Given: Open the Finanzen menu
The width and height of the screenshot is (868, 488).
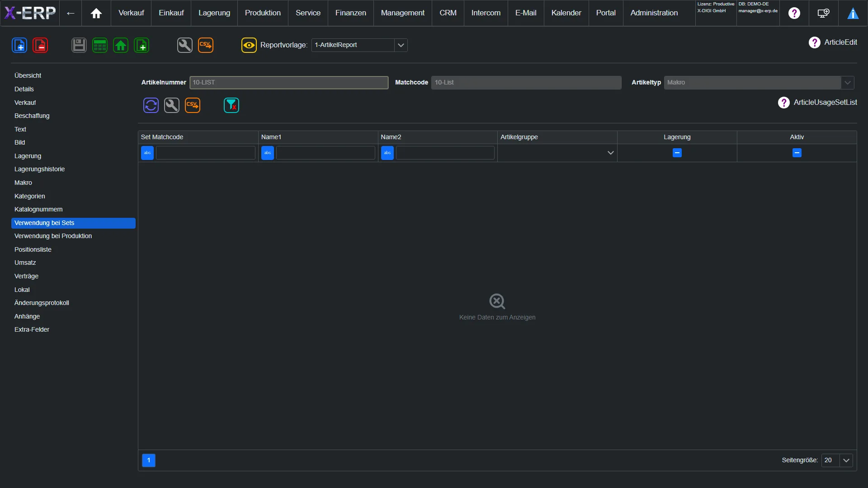Looking at the screenshot, I should tap(351, 13).
